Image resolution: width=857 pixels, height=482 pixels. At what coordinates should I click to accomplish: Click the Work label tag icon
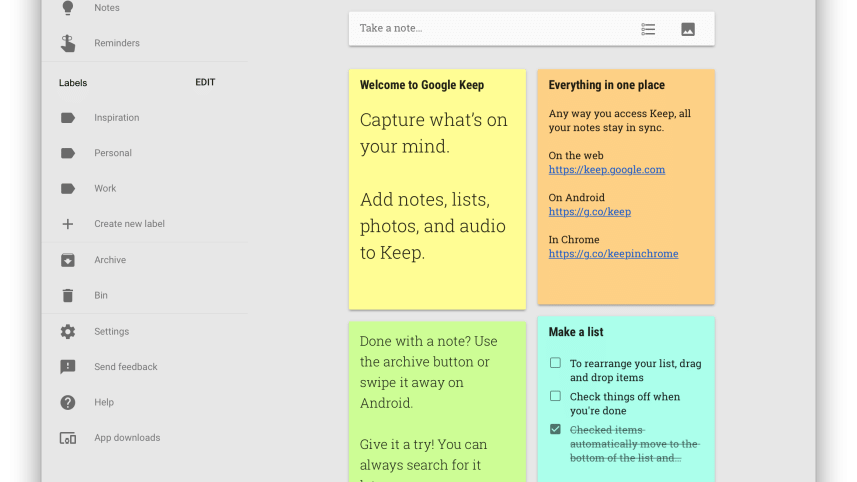(68, 189)
